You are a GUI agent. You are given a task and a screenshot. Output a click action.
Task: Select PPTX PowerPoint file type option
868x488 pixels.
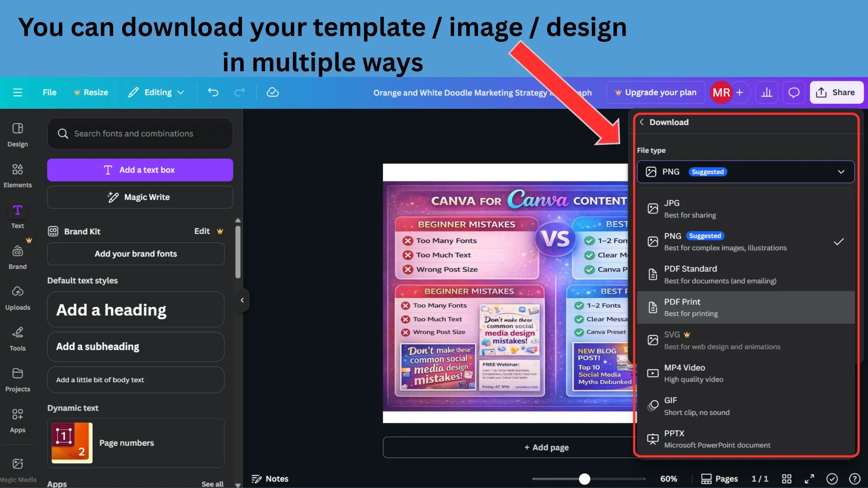(x=746, y=439)
